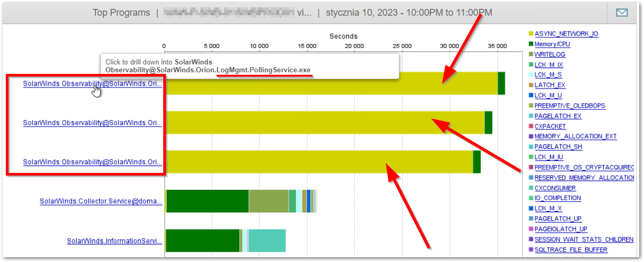The image size is (644, 262).
Task: Click the IO_COMPLETION legend link
Action: tap(558, 198)
